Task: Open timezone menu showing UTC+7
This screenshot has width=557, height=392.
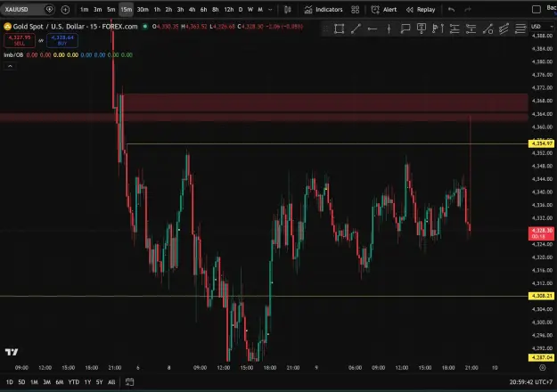Action: tap(531, 382)
